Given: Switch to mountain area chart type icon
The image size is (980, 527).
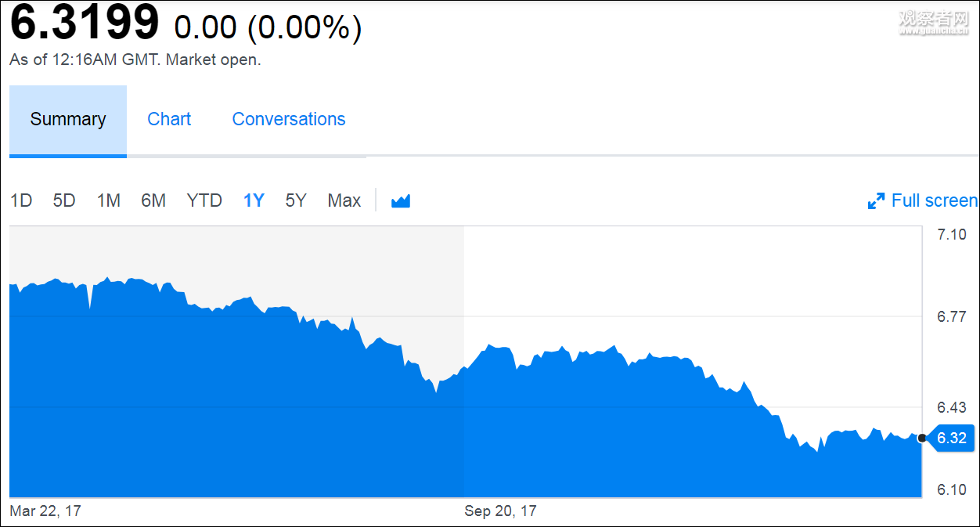Looking at the screenshot, I should click(401, 201).
